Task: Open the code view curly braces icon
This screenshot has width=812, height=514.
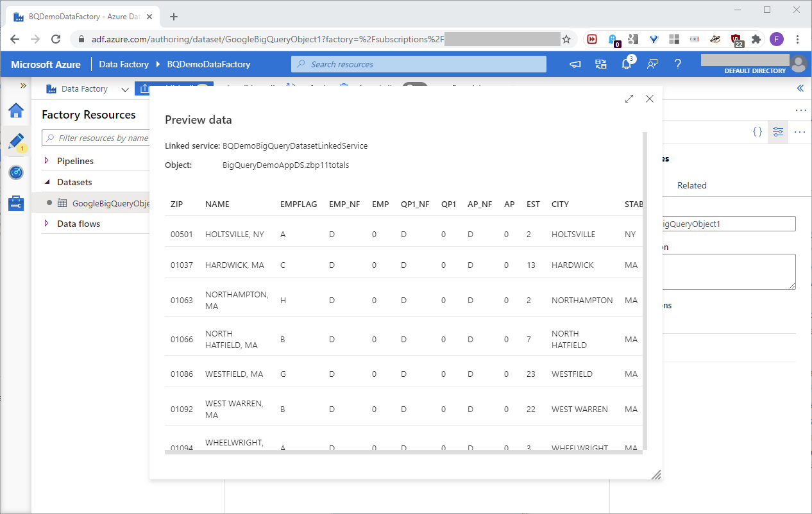Action: (757, 131)
